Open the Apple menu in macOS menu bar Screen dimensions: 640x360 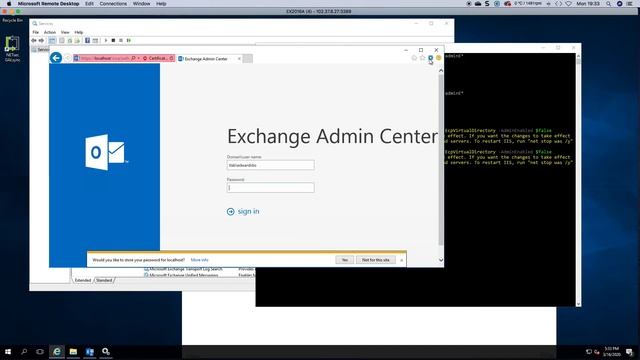(x=9, y=4)
